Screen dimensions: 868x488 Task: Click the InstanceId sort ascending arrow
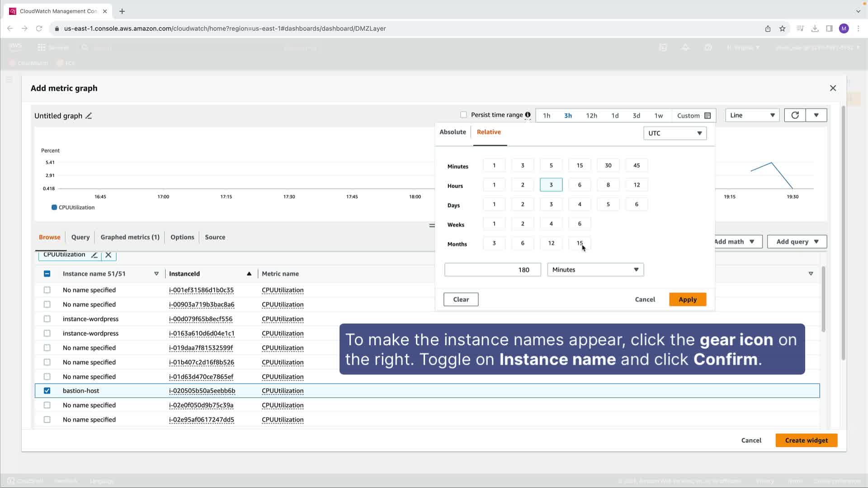(249, 274)
